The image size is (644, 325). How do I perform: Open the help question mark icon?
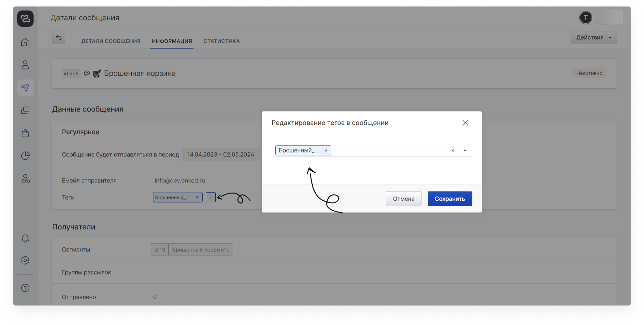pos(25,288)
